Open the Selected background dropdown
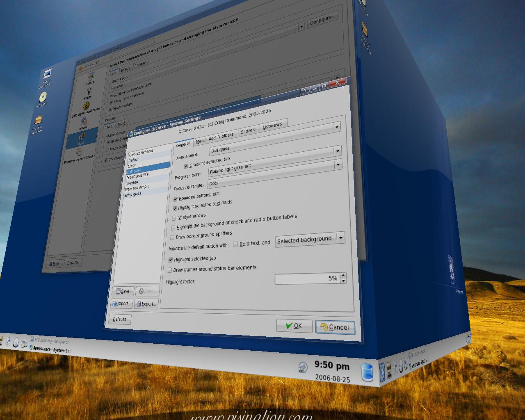The height and width of the screenshot is (420, 525). tap(310, 239)
